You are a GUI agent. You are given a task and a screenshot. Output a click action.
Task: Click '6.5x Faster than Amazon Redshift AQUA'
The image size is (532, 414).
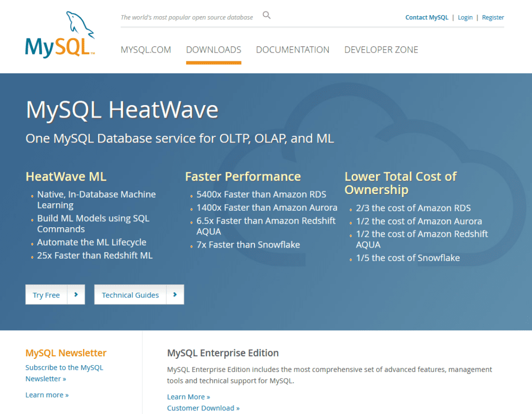(266, 226)
